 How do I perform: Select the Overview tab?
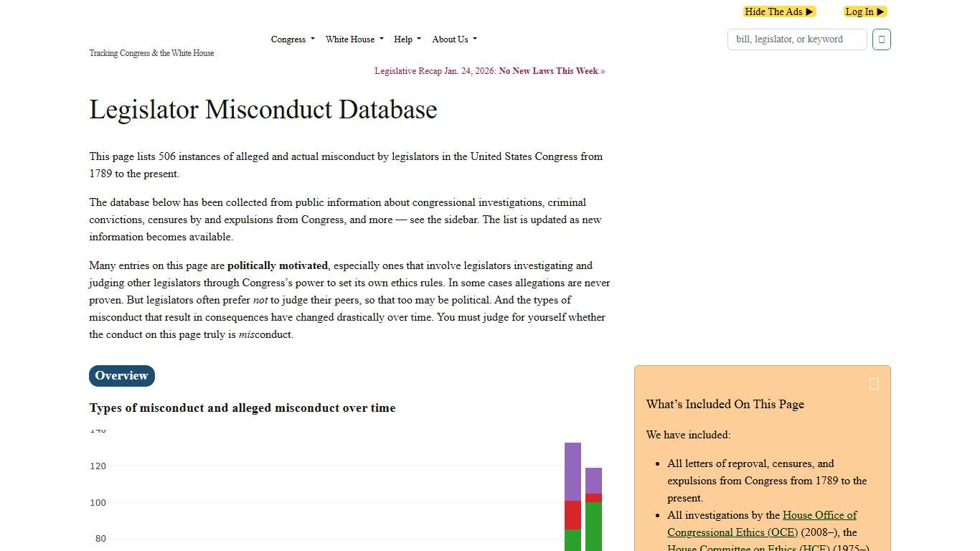coord(121,376)
